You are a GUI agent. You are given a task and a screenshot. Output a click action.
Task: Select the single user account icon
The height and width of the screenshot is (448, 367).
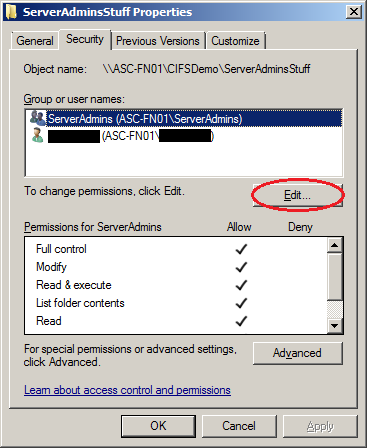[x=38, y=135]
